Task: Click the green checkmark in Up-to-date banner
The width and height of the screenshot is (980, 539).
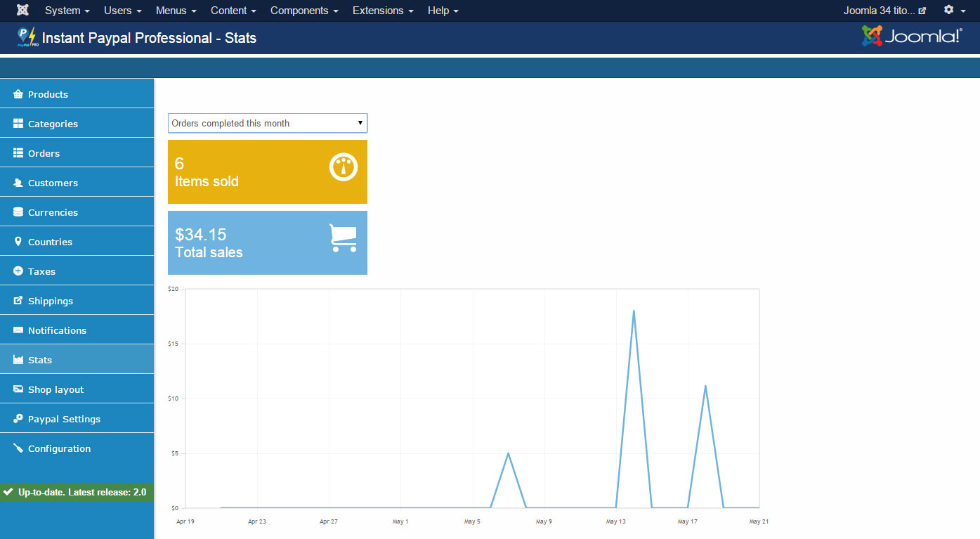Action: coord(9,492)
